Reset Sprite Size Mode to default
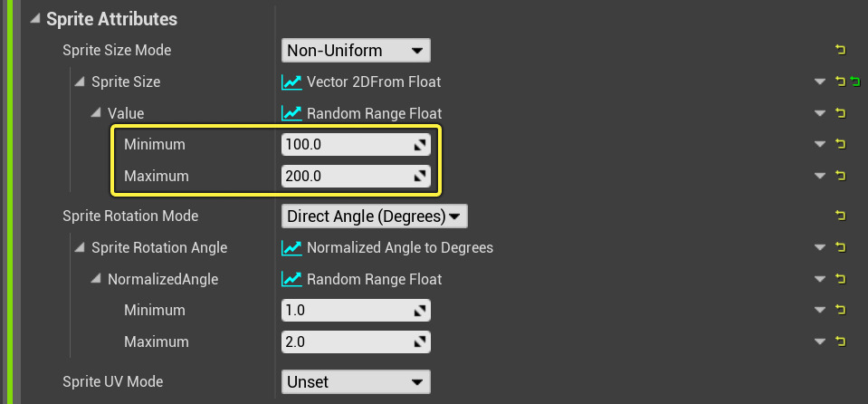This screenshot has width=868, height=404. pos(840,50)
